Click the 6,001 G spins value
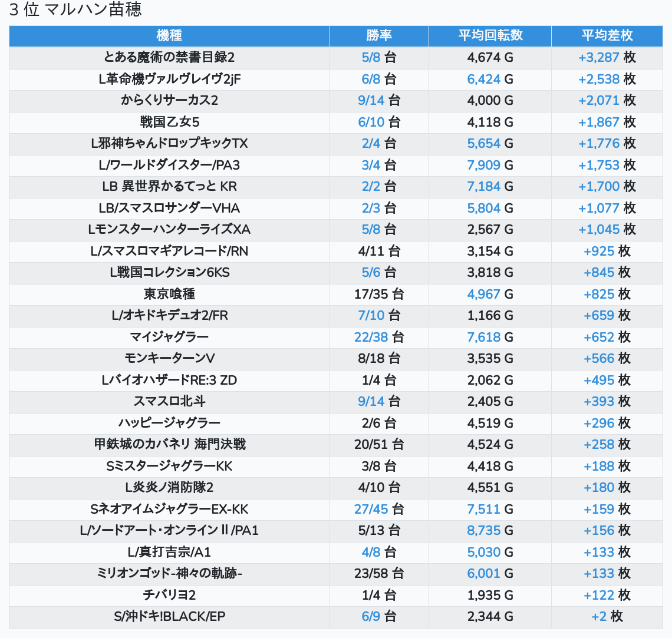 point(490,574)
